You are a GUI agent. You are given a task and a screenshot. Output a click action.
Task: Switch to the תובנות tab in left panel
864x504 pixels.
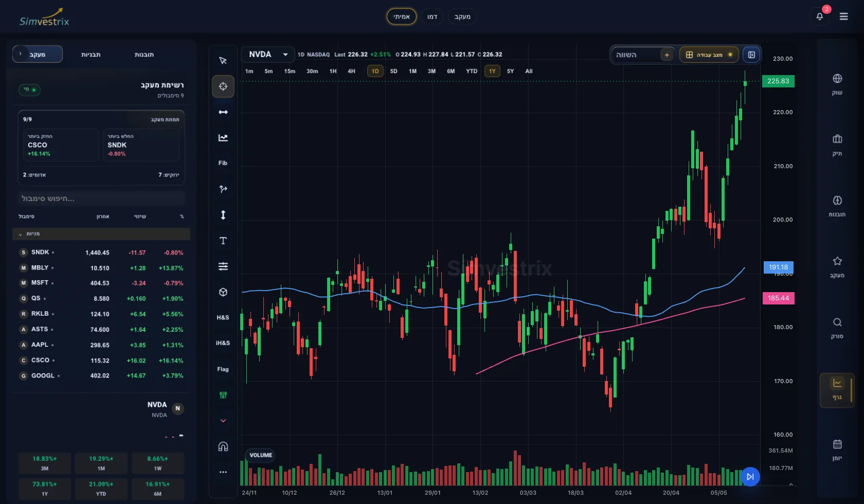click(x=144, y=54)
